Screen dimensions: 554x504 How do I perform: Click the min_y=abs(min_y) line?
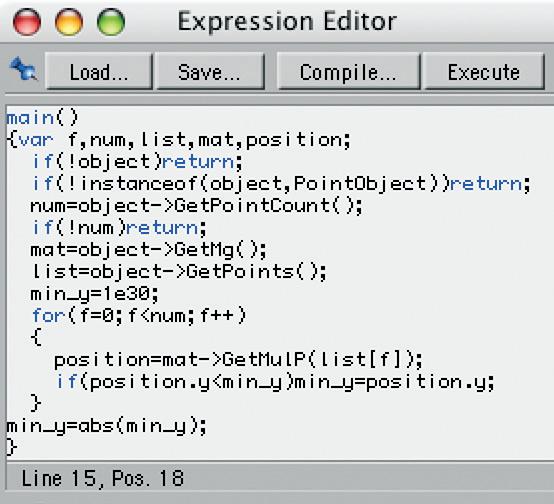(107, 426)
